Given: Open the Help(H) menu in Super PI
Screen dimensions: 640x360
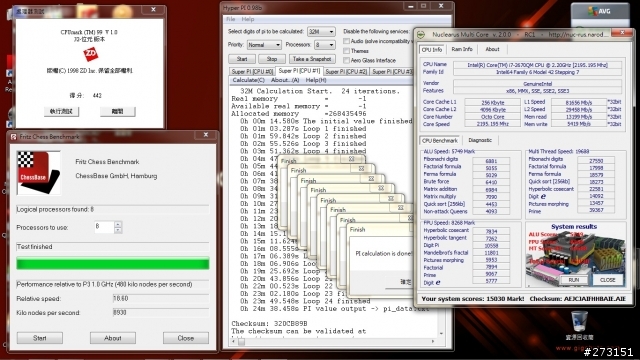Looking at the screenshot, I should pyautogui.click(x=316, y=80).
